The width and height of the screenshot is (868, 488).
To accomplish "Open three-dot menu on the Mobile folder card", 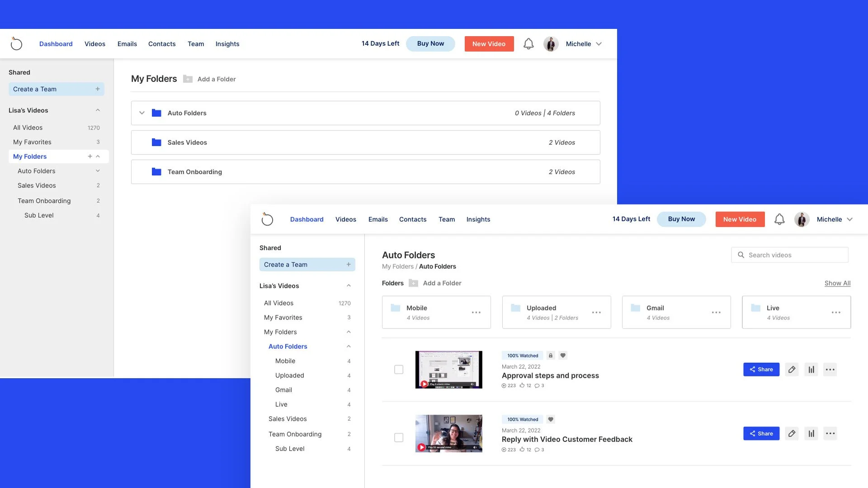I will 476,312.
